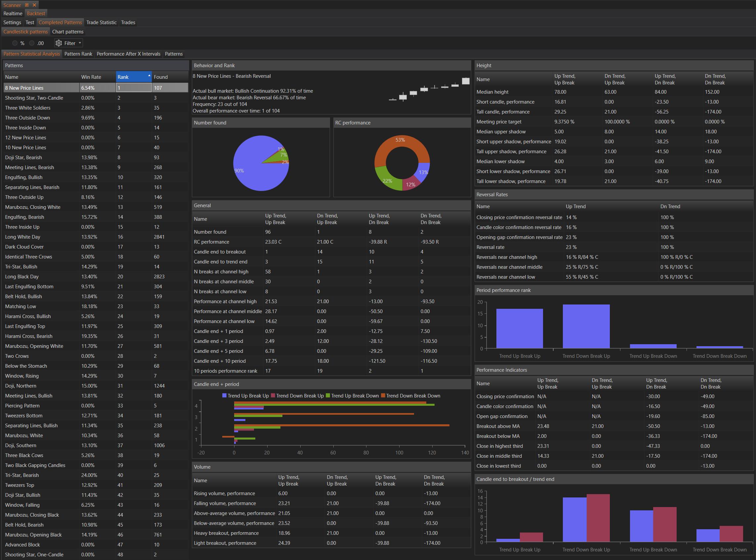Viewport: 756px width, 560px height.
Task: Open the Filter dropdown arrow
Action: pos(80,43)
